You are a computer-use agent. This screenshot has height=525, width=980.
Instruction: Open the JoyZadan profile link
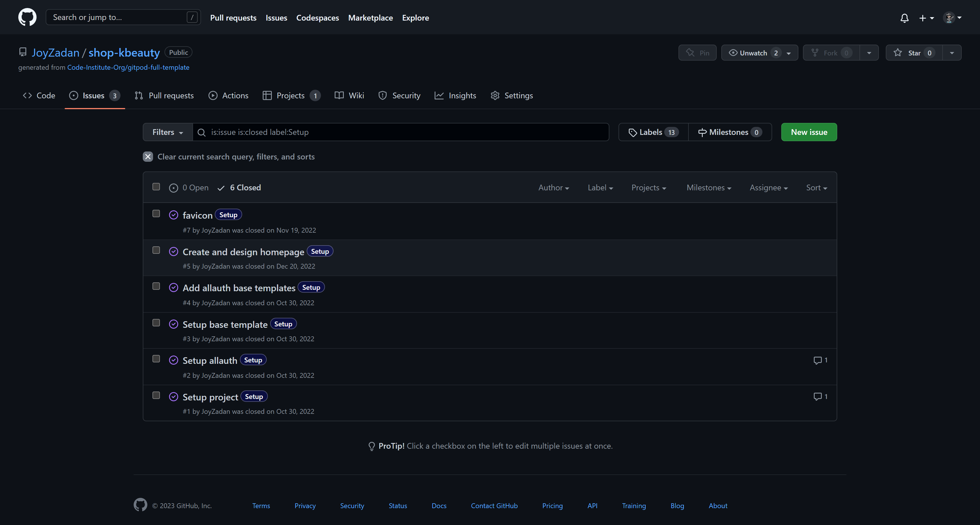coord(56,53)
